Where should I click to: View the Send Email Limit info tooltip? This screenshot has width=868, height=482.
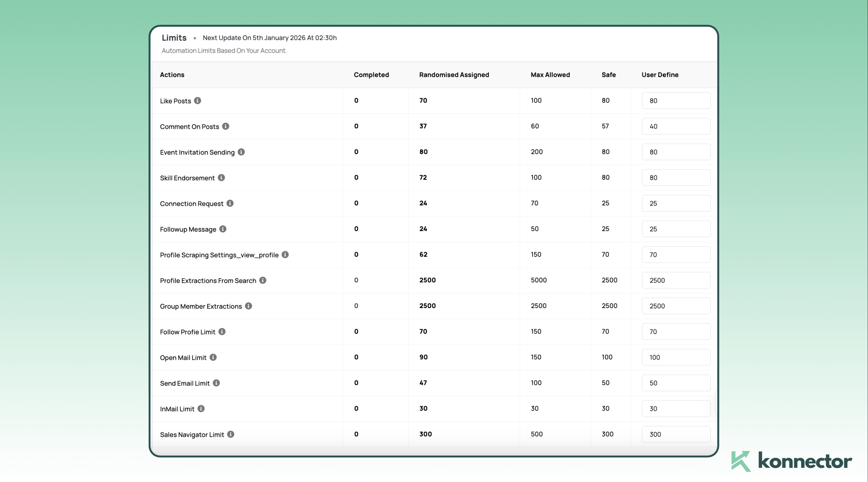216,383
